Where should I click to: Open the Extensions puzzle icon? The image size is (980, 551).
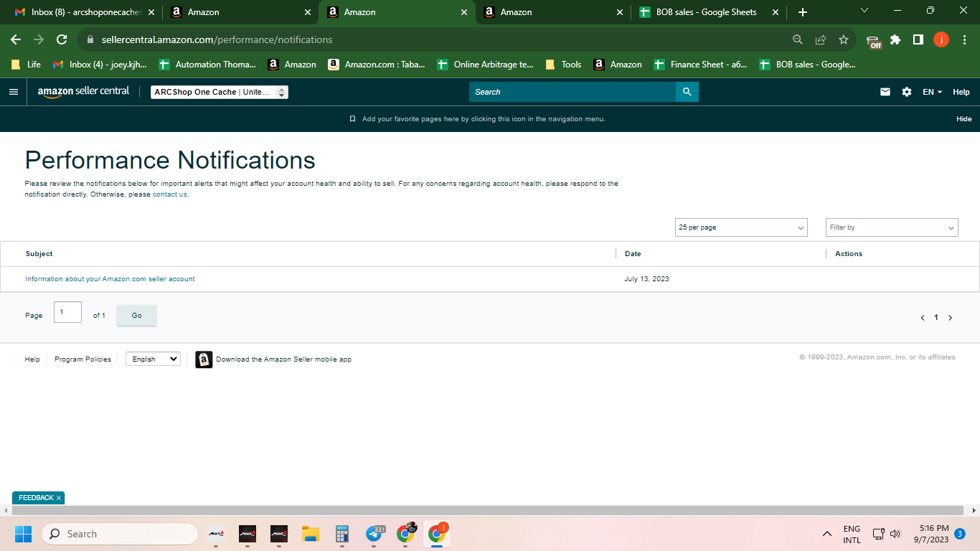(895, 39)
